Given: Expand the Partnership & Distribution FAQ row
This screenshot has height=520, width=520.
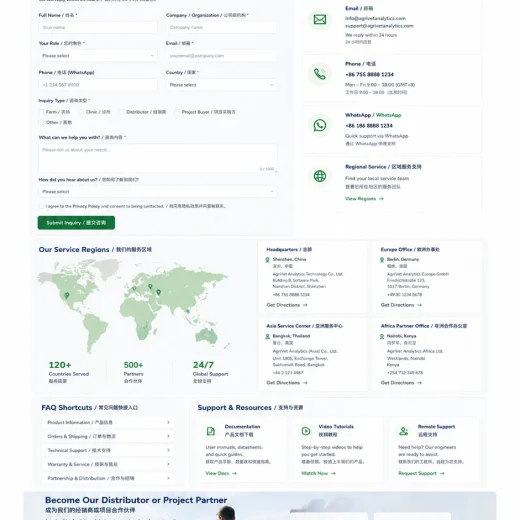Looking at the screenshot, I should 108,478.
